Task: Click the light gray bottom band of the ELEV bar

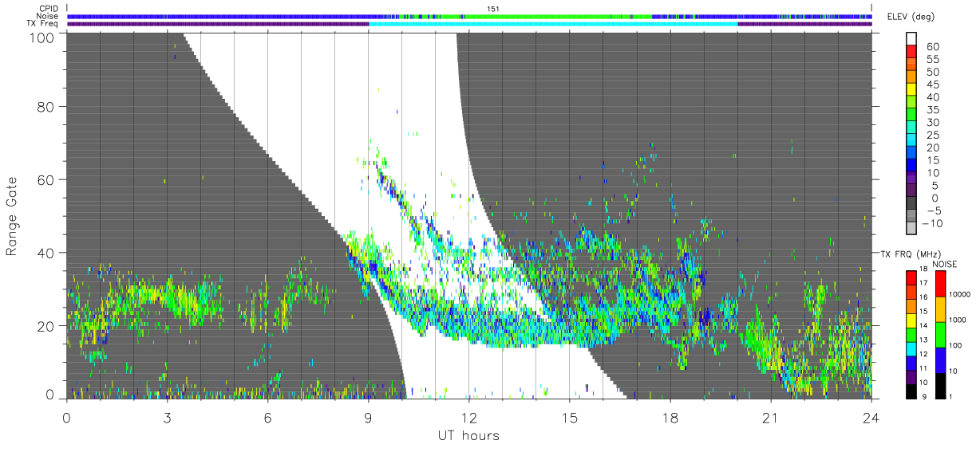Action: (912, 229)
